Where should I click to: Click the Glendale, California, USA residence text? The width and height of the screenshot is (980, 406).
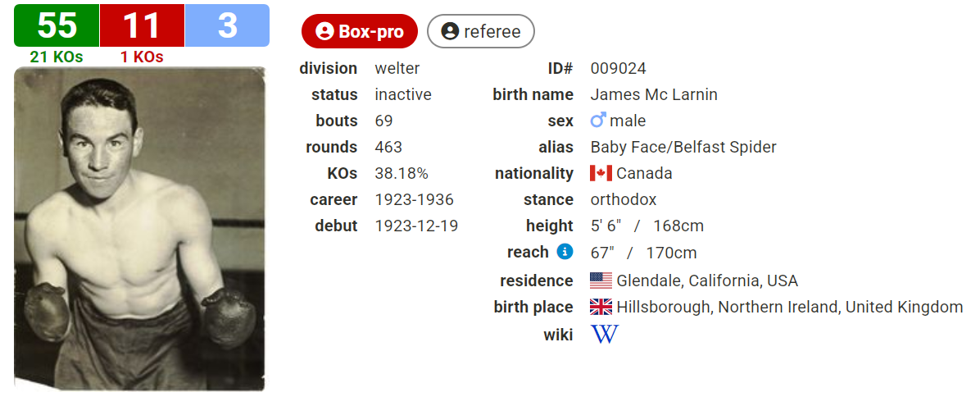point(706,281)
